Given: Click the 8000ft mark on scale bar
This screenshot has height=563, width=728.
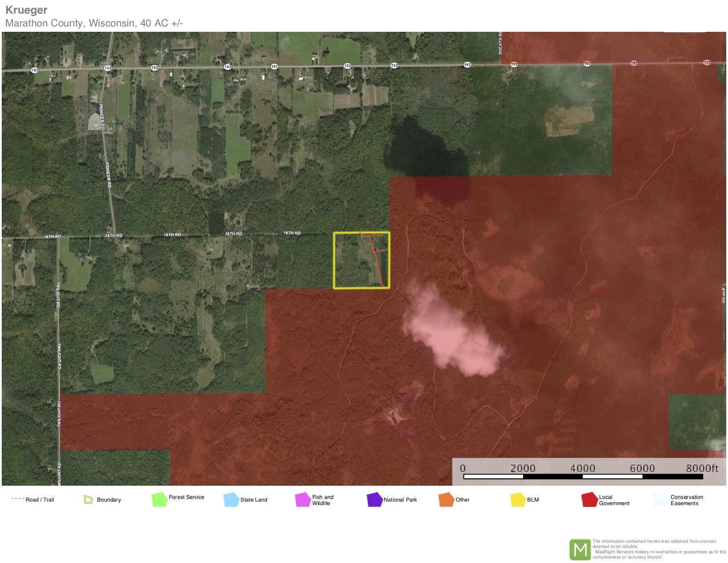Looking at the screenshot, I should coord(702,468).
